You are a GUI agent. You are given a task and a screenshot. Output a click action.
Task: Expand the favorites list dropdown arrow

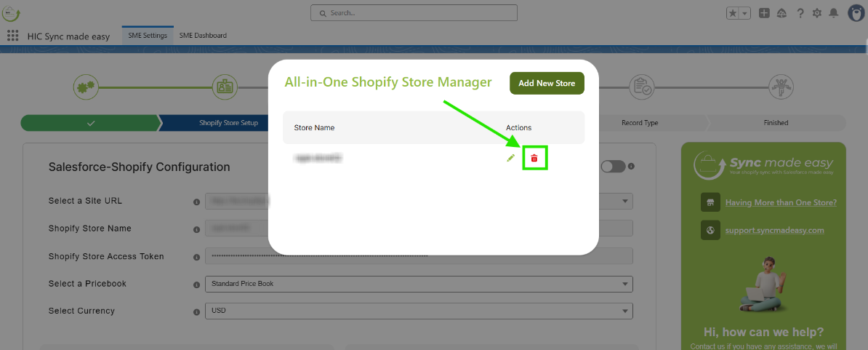pyautogui.click(x=745, y=13)
